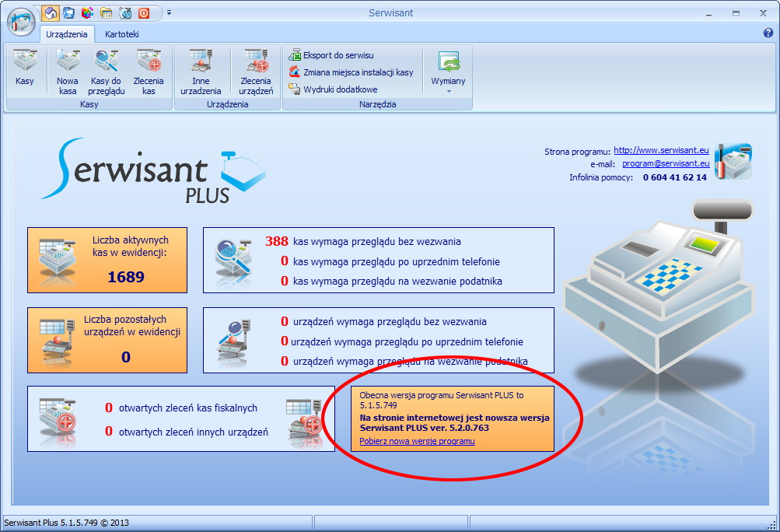Minimize the Serwisant window

[709, 13]
